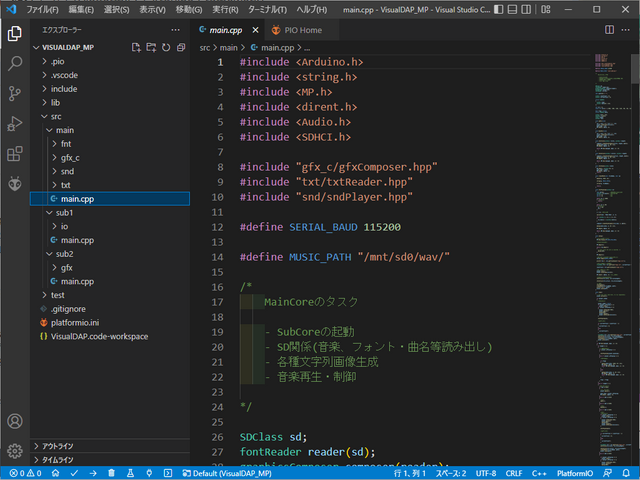Expand the アウトライン section
Viewport: 640px width, 480px height.
pyautogui.click(x=57, y=446)
